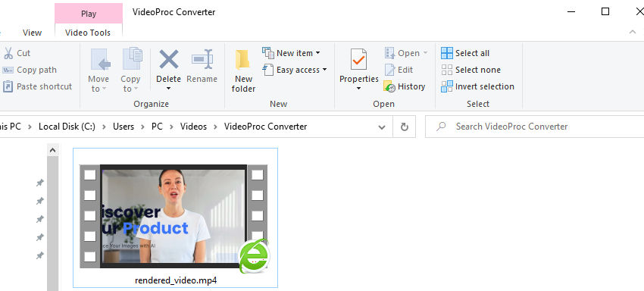Go to Videos in the address path
This screenshot has height=291, width=644.
coord(193,127)
